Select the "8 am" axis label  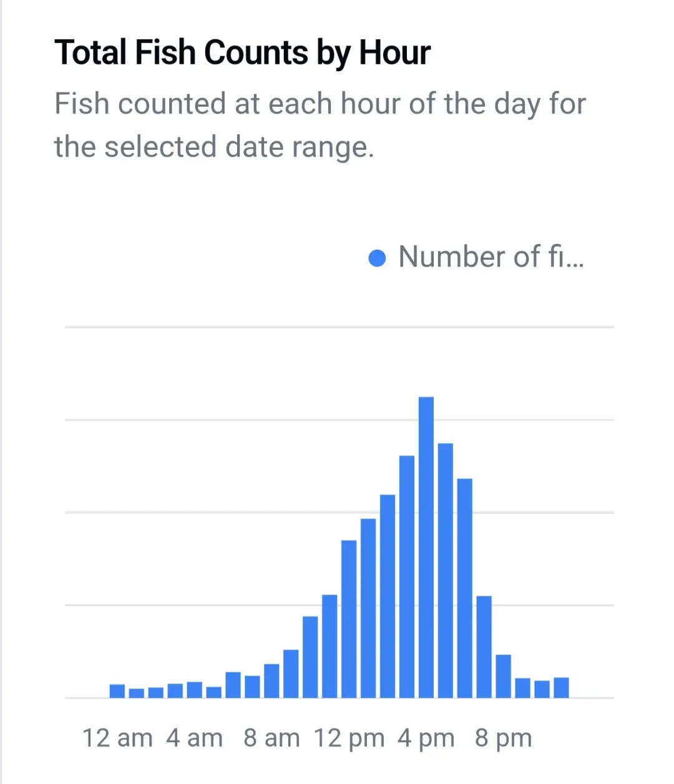pos(271,738)
